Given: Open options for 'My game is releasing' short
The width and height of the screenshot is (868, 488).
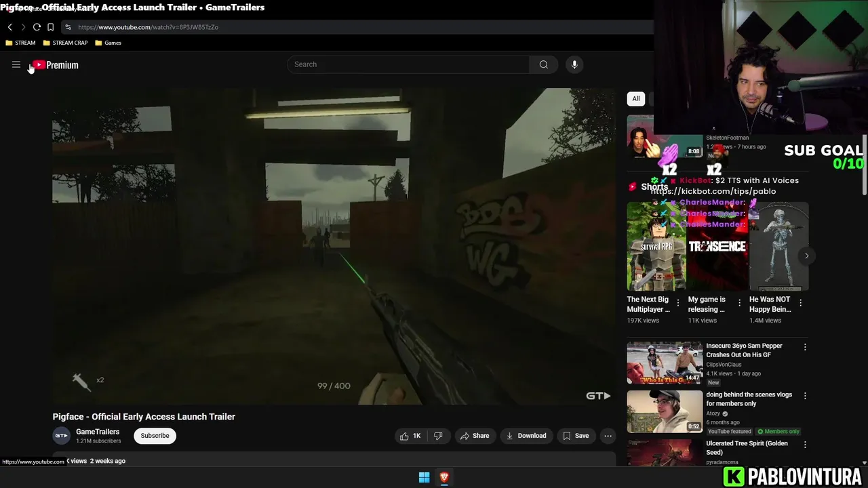Looking at the screenshot, I should coord(739,304).
